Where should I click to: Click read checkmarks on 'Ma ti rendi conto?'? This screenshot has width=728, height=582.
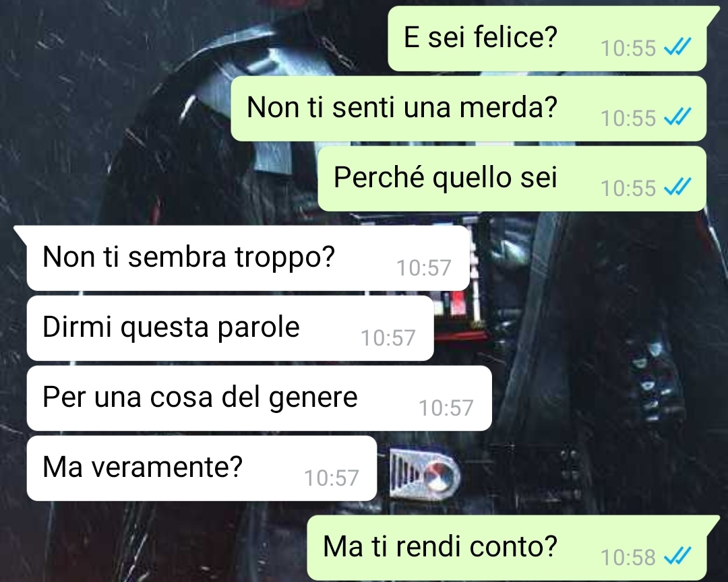[x=678, y=556]
